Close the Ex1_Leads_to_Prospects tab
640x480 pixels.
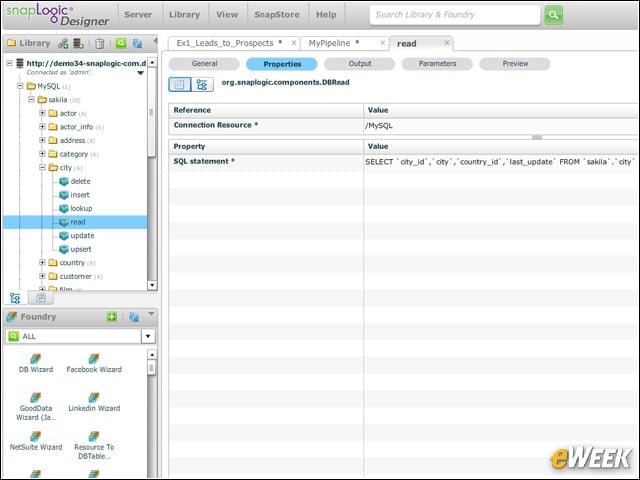click(x=293, y=43)
